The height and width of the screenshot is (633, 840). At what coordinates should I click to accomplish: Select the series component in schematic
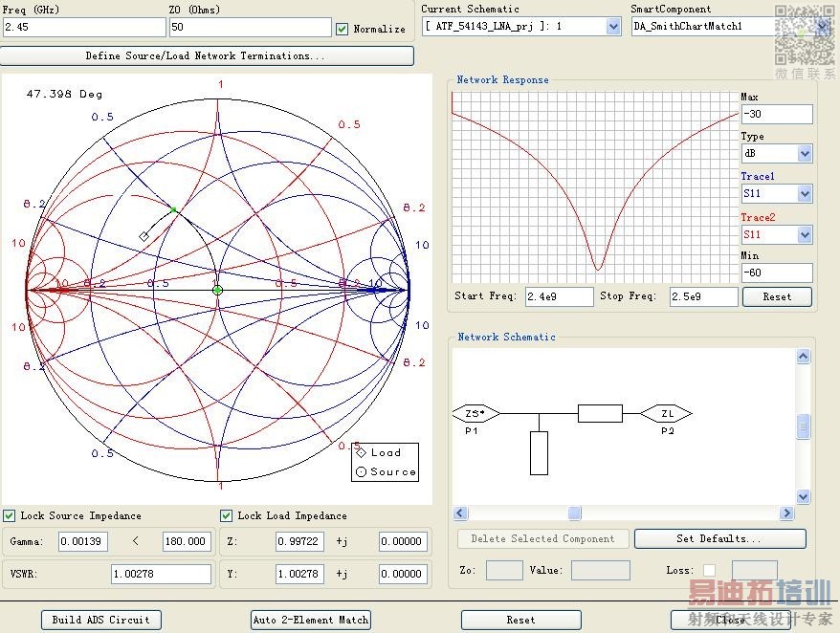600,413
